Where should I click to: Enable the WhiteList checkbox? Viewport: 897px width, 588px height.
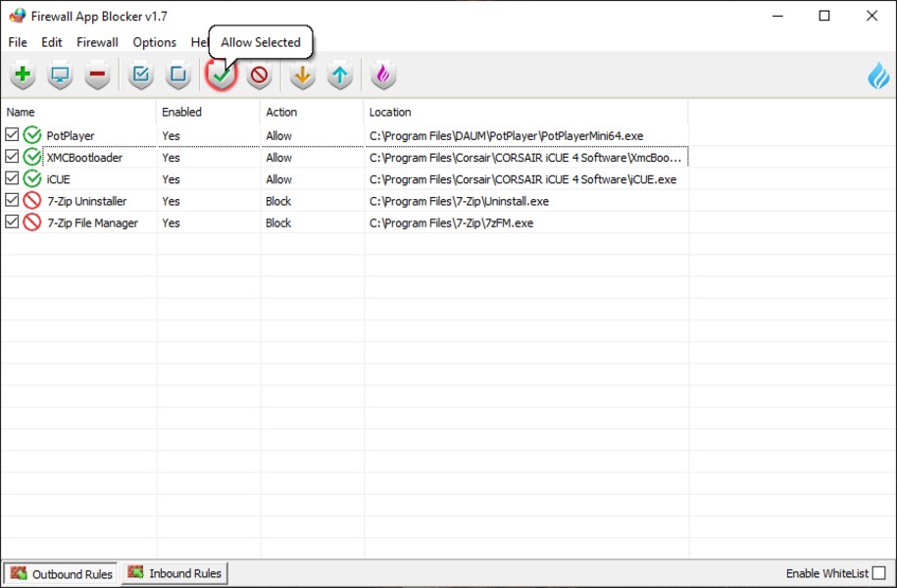(x=879, y=573)
